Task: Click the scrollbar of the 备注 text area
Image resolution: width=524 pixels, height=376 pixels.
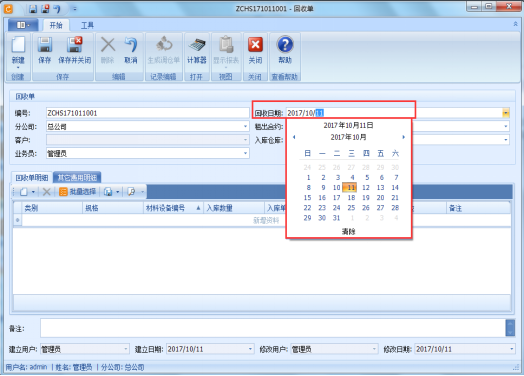Action: pos(510,328)
